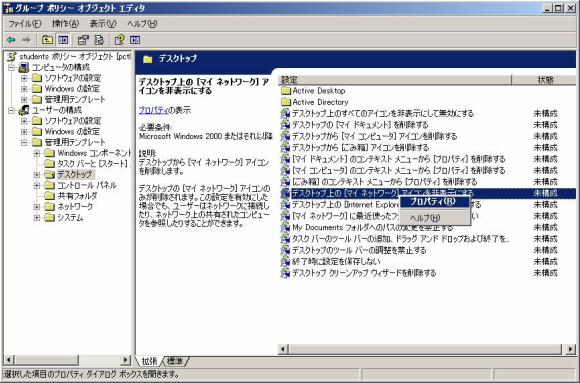Click policy icon for My Documents フォルダ row
The image size is (580, 383).
(285, 228)
